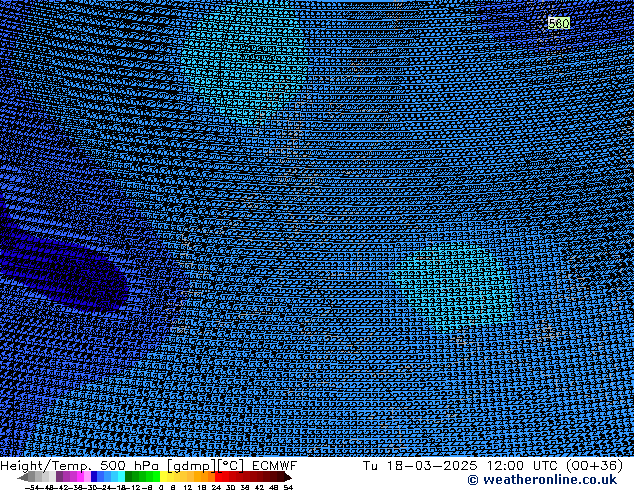Click the Height/Temp. 500 hPa title text
Image resolution: width=634 pixels, height=490 pixels.
pos(81,466)
